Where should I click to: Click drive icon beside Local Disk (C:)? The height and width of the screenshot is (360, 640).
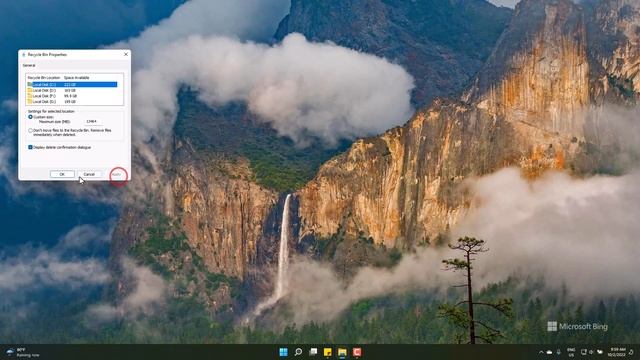[x=30, y=84]
